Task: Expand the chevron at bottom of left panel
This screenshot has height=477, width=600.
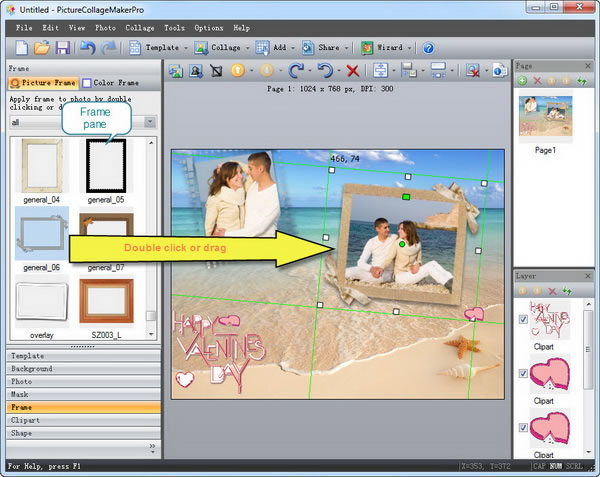Action: (x=152, y=448)
